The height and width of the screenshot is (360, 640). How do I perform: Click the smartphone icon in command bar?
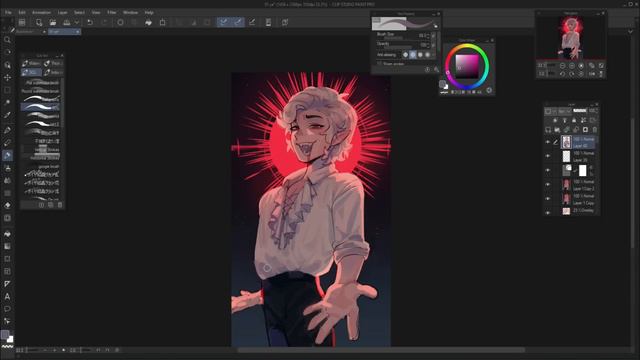268,22
